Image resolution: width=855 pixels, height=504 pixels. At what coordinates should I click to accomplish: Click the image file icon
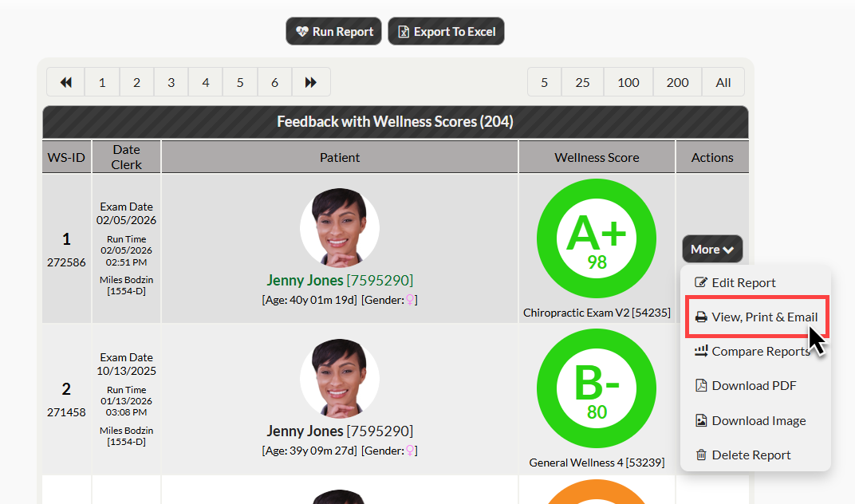point(701,420)
